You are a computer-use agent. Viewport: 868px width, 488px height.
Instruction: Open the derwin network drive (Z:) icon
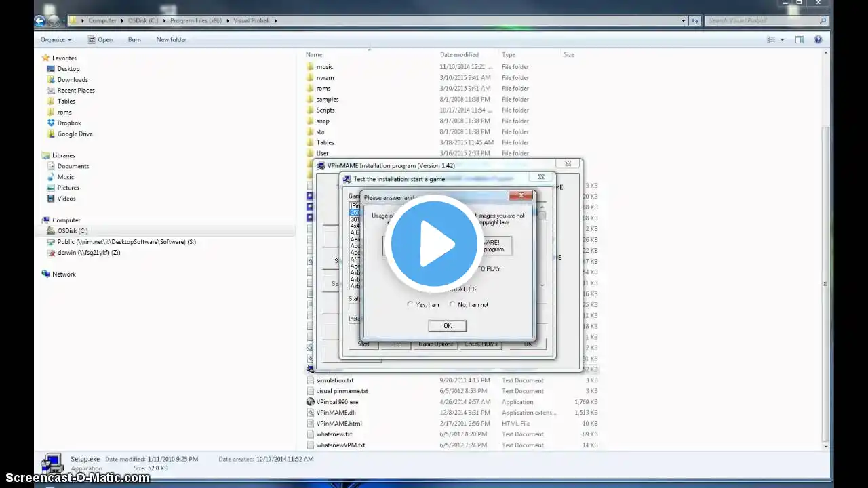click(51, 253)
